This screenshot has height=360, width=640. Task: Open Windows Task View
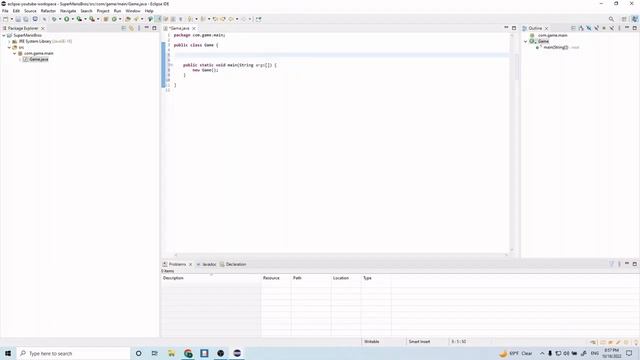point(155,353)
